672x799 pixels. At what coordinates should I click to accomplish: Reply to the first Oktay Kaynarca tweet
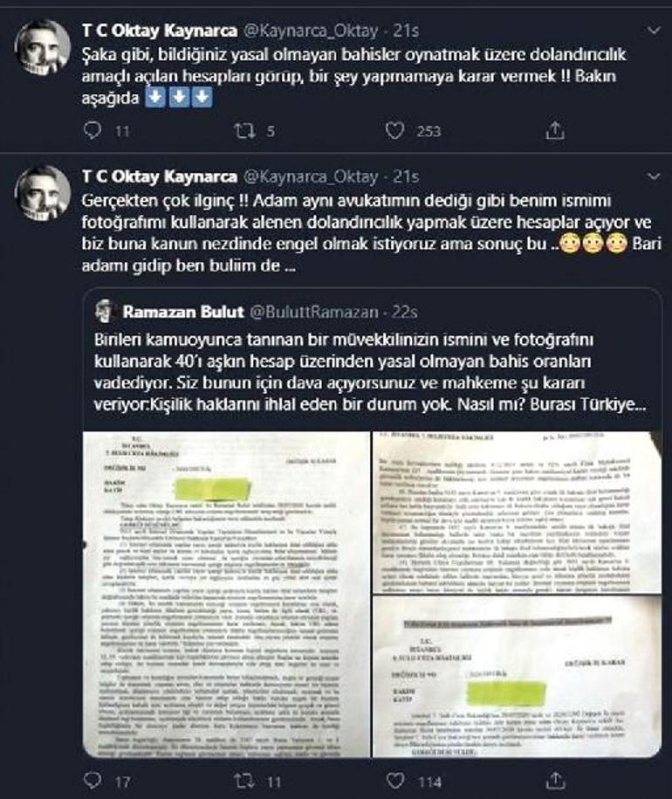tap(93, 130)
